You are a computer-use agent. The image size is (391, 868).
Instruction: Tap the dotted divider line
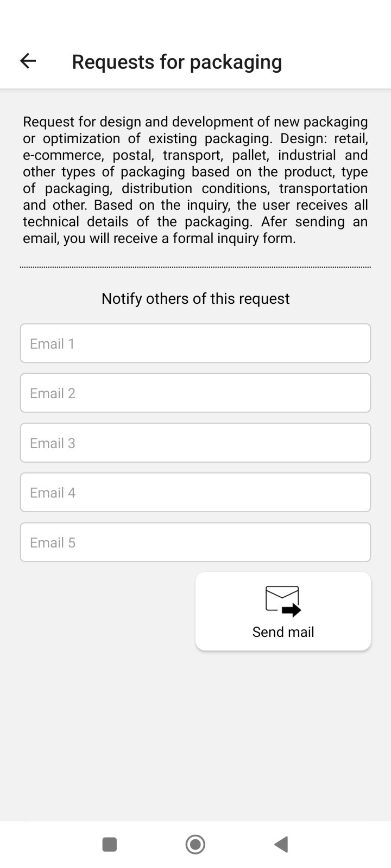click(x=195, y=267)
